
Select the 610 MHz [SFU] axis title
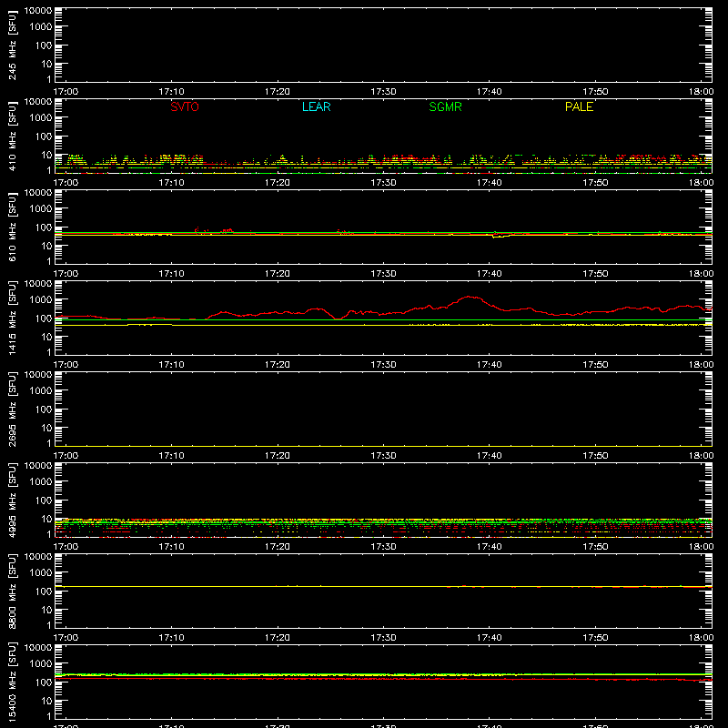12,227
